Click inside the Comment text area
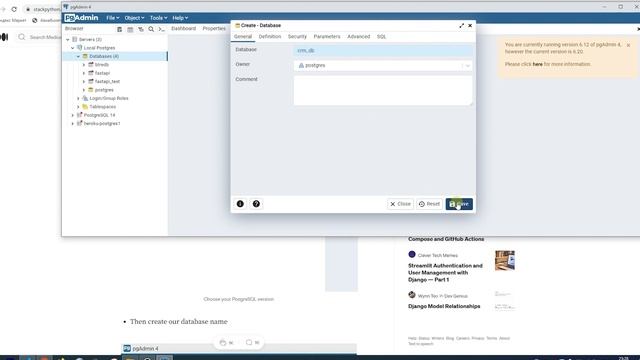640x360 pixels. (383, 91)
